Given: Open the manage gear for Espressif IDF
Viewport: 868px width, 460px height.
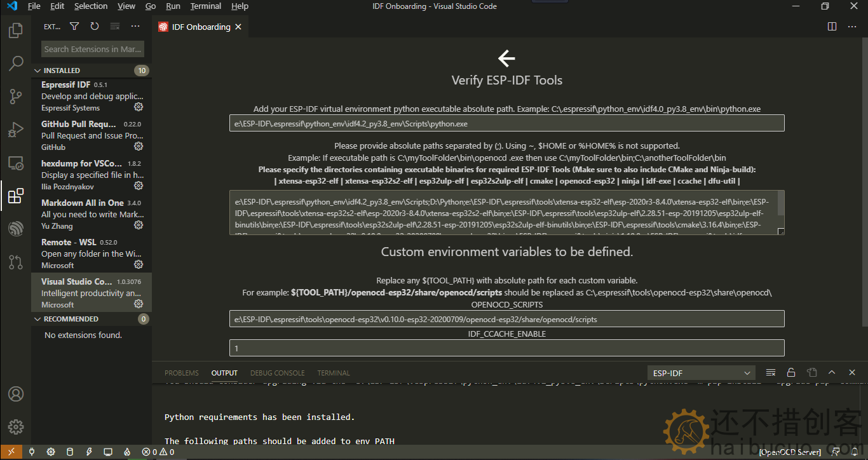Looking at the screenshot, I should click(139, 107).
